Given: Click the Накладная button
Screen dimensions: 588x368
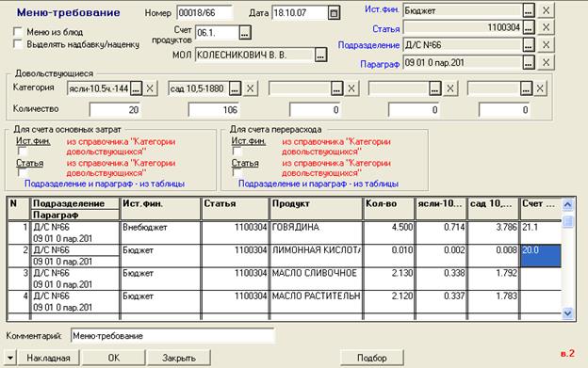Looking at the screenshot, I should point(48,358).
